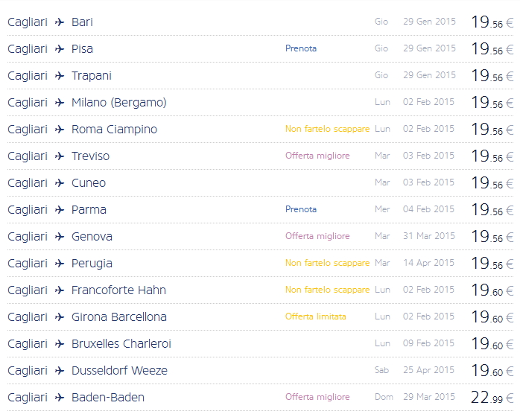Click Non fartelo scappare for Perugia
520x420 pixels.
pos(327,263)
